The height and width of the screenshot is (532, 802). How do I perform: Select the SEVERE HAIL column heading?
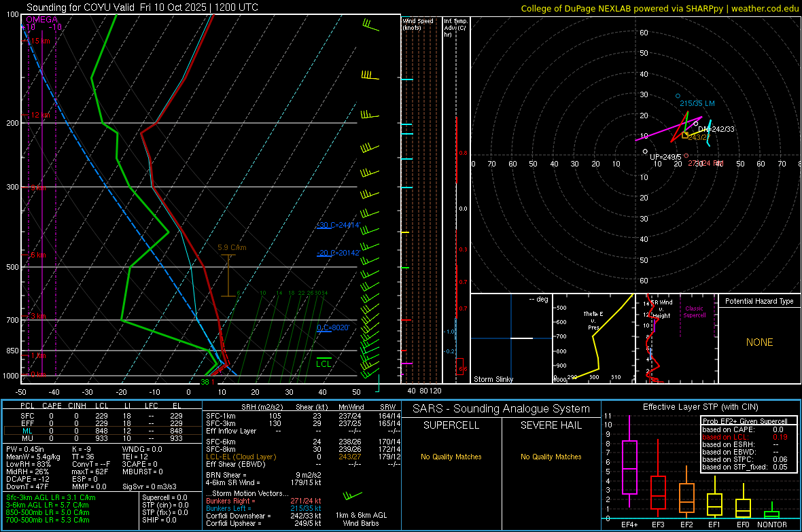551,425
